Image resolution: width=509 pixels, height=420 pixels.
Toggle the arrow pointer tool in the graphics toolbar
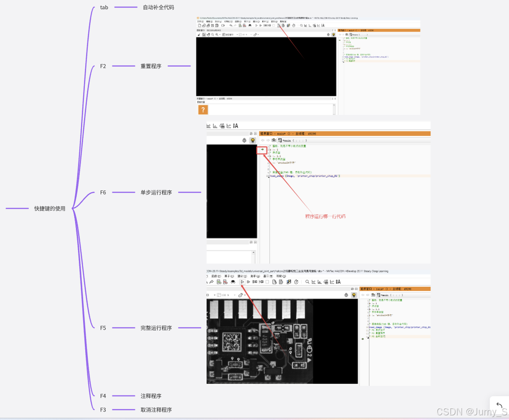(203, 35)
